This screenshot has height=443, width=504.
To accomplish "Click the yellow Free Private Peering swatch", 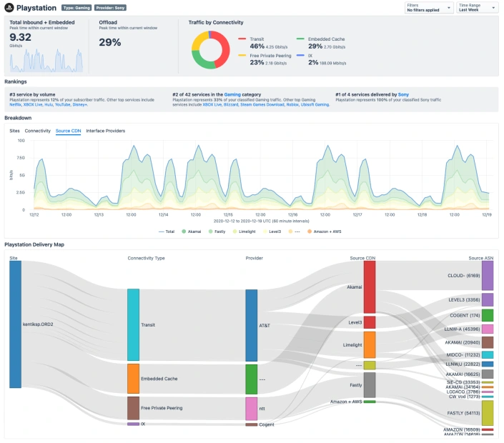I will click(242, 56).
